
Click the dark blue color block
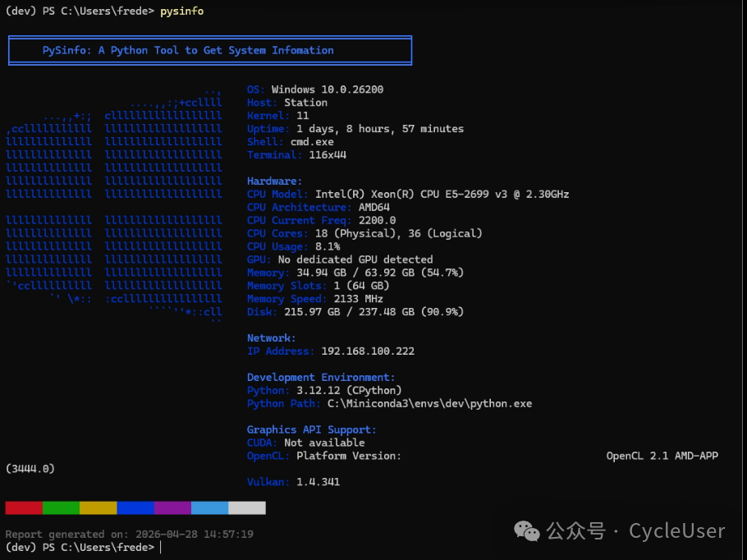click(x=135, y=507)
